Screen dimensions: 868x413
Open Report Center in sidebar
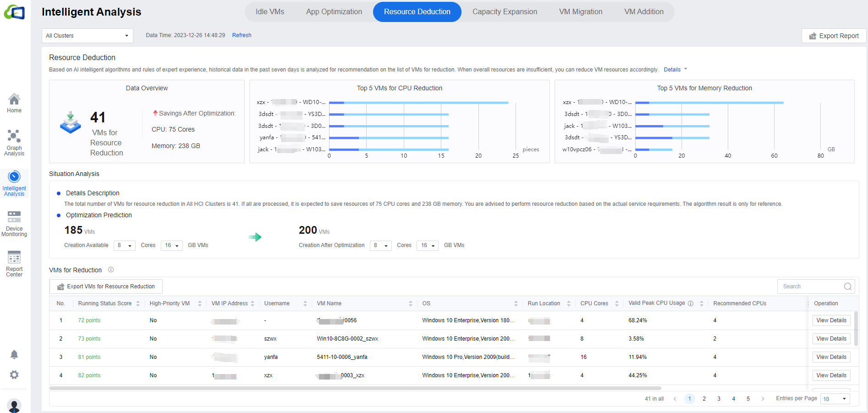pyautogui.click(x=14, y=264)
